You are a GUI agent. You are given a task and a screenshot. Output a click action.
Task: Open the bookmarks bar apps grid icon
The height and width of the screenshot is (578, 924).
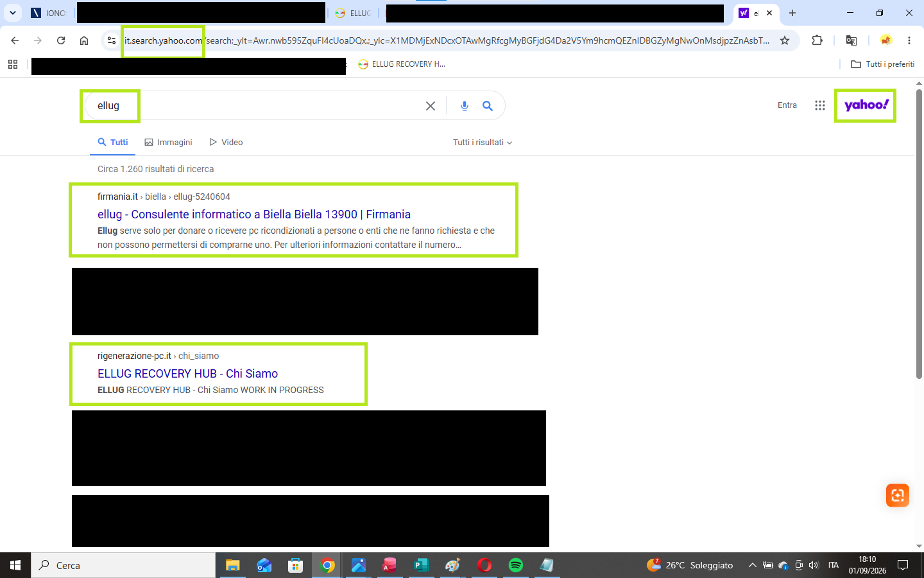tap(13, 64)
